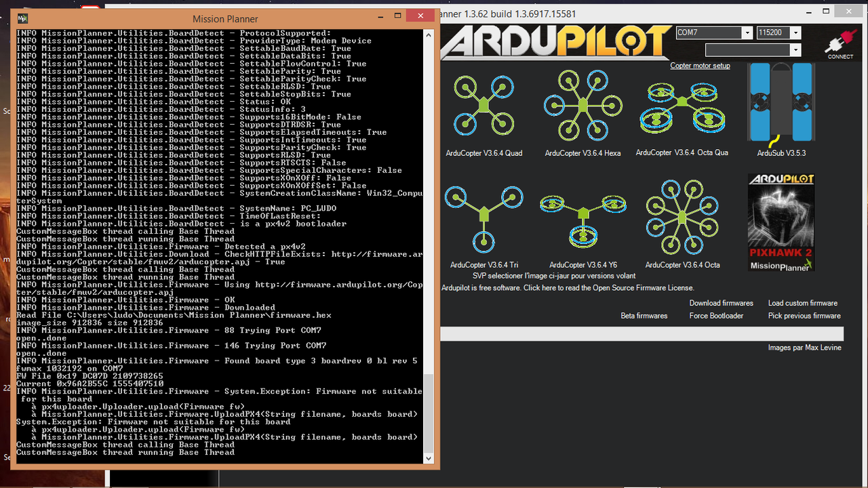Select the ArduCopter V3.6.4 Hexa frame icon
Image resolution: width=868 pixels, height=488 pixels.
coord(583,105)
